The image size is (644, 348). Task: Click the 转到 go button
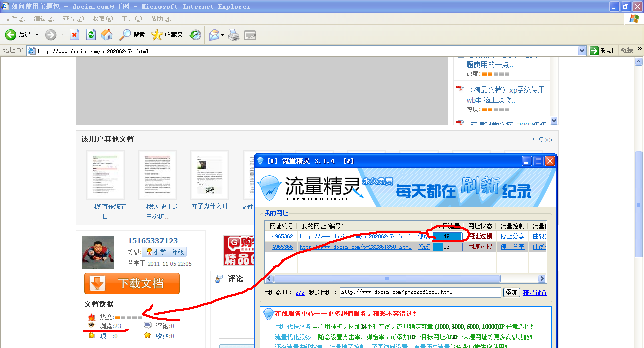pos(602,50)
